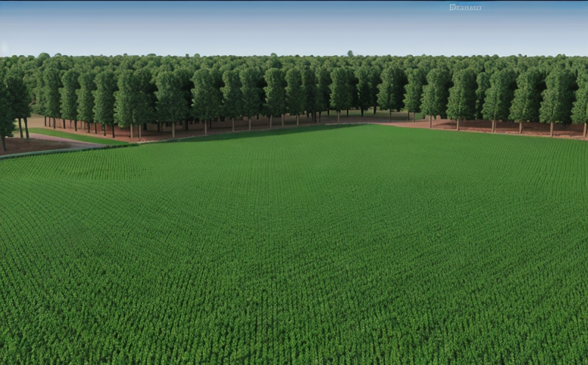This screenshot has width=588, height=365.
Task: Click the crop rows in the bottom-right corner
Action: [544, 331]
